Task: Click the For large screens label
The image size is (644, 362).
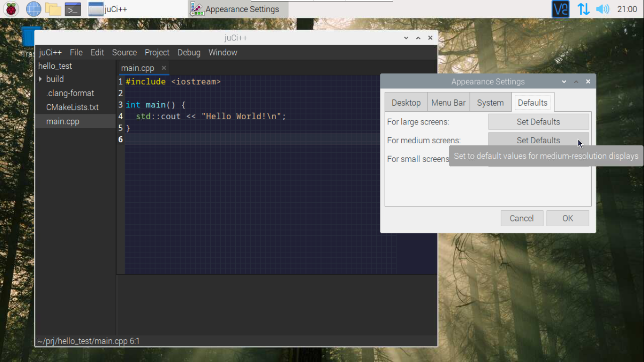Action: pos(418,122)
